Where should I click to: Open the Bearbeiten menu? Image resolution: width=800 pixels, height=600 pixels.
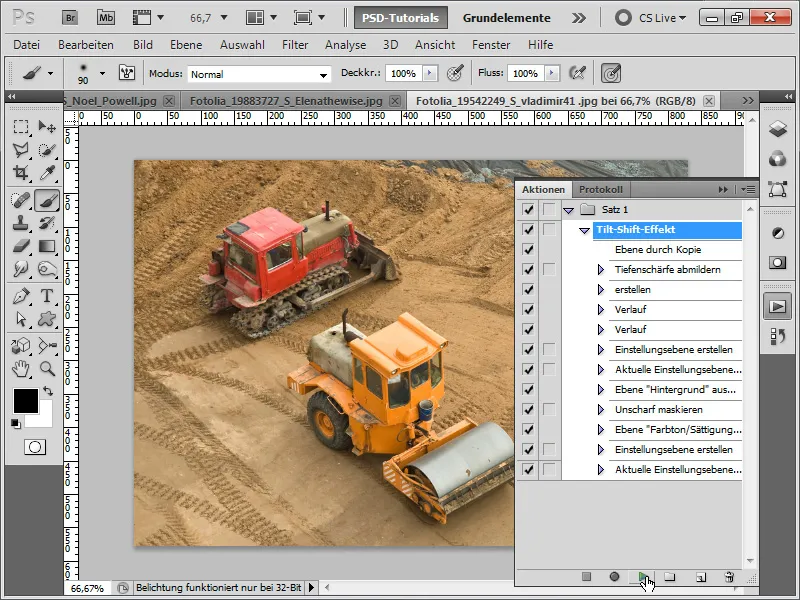click(86, 45)
